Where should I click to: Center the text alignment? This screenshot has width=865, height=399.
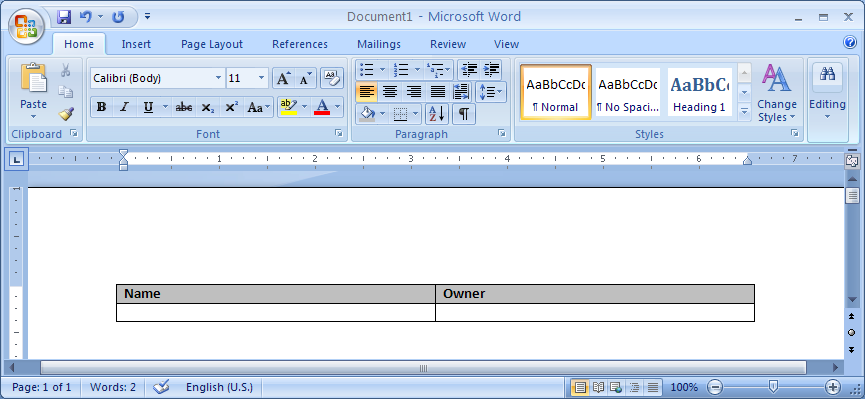coord(390,92)
